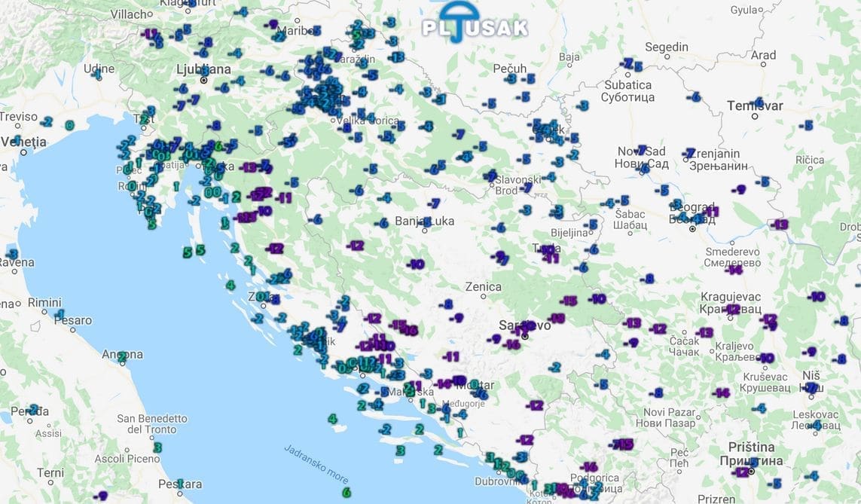Screen dimensions: 861x504
Task: Select the station marker at Ancona
Action: pyautogui.click(x=121, y=356)
